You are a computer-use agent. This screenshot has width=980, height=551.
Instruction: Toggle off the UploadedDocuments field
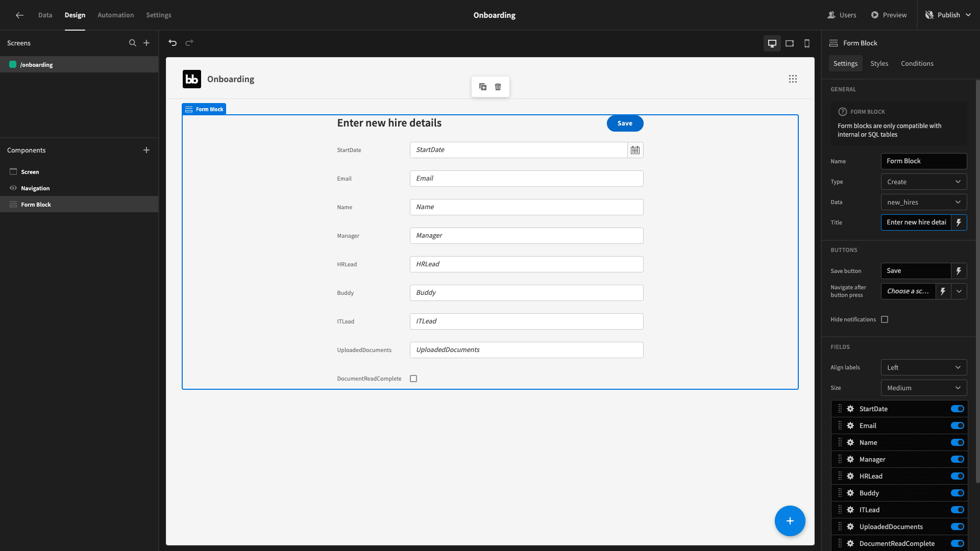point(958,527)
